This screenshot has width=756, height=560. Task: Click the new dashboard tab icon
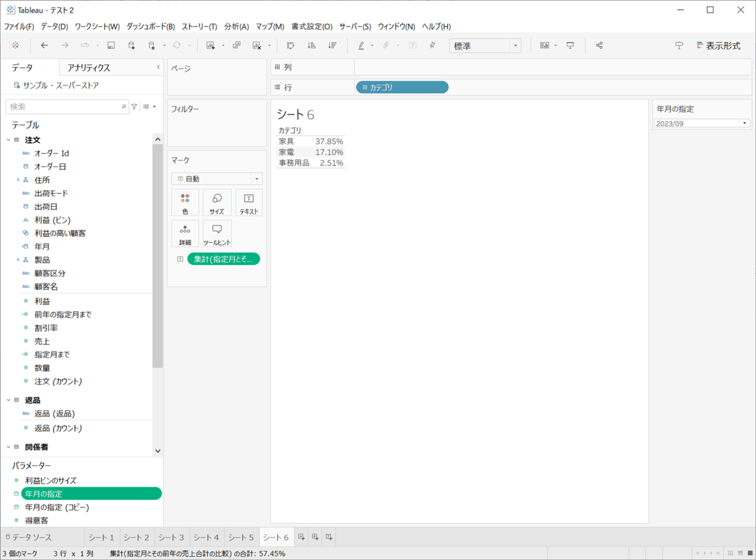(x=315, y=537)
